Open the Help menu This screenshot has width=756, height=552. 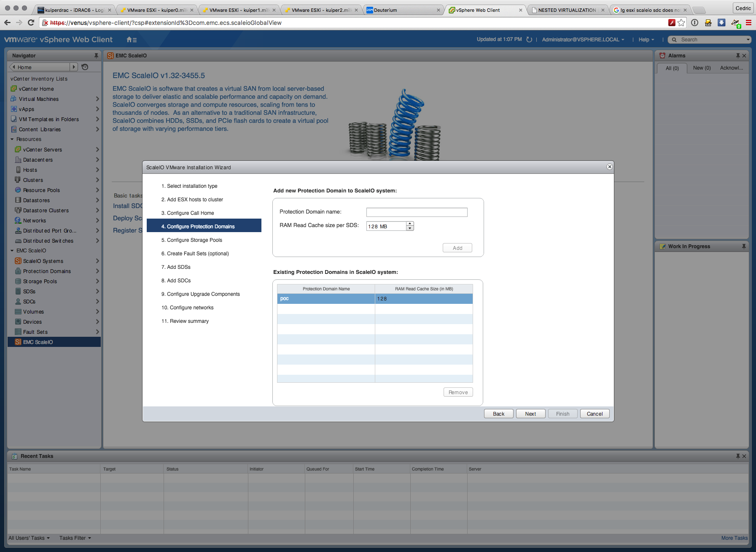coord(646,40)
